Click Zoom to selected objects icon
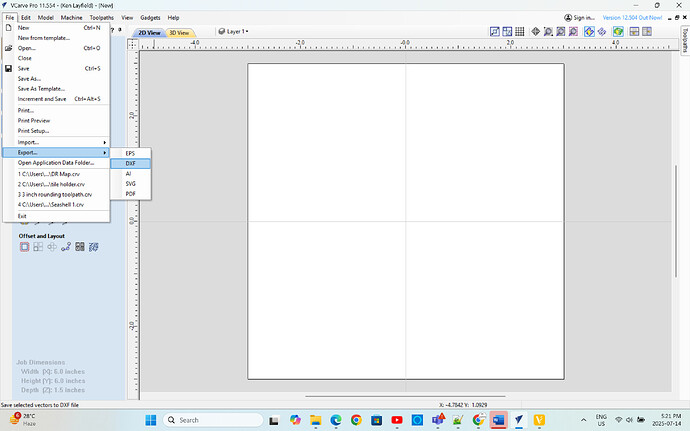690x431 pixels. pyautogui.click(x=573, y=32)
